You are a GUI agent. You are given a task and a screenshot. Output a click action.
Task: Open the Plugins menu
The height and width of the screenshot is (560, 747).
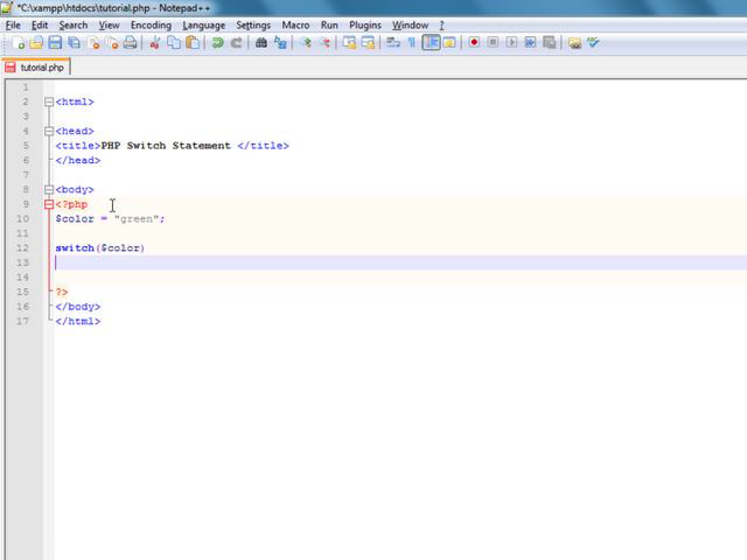coord(365,25)
